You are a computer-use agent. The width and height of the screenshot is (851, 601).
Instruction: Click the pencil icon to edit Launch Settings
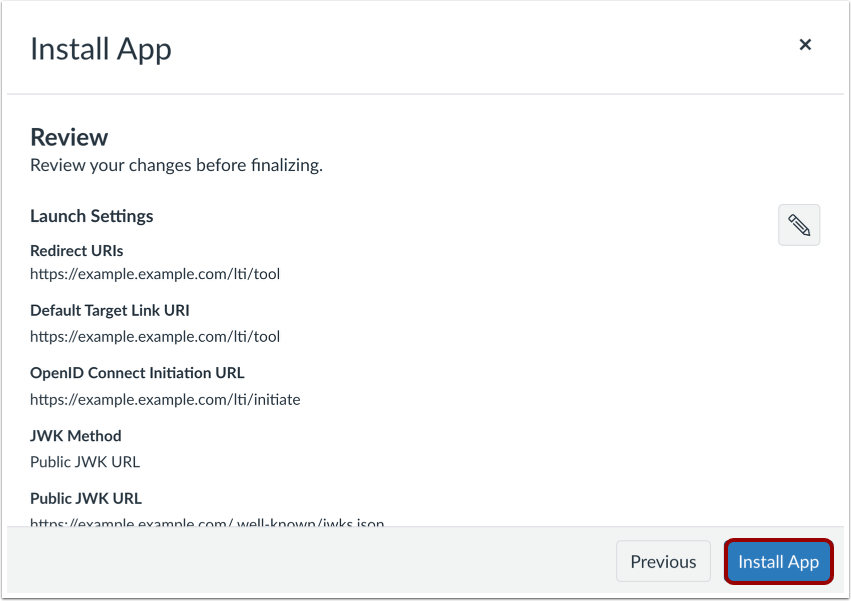[798, 224]
